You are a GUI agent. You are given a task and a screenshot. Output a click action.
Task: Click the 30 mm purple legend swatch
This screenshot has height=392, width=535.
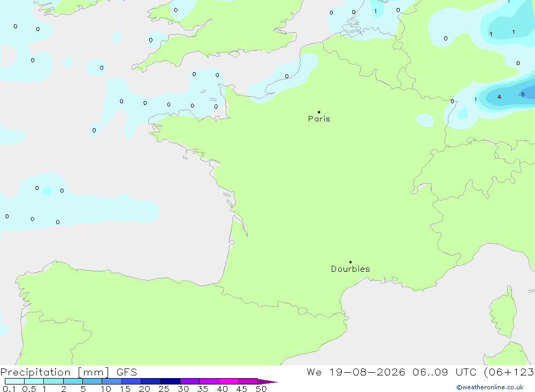189,381
